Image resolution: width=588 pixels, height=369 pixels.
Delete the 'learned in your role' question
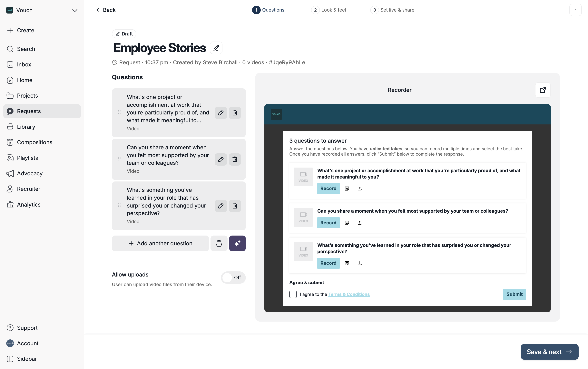(x=235, y=206)
